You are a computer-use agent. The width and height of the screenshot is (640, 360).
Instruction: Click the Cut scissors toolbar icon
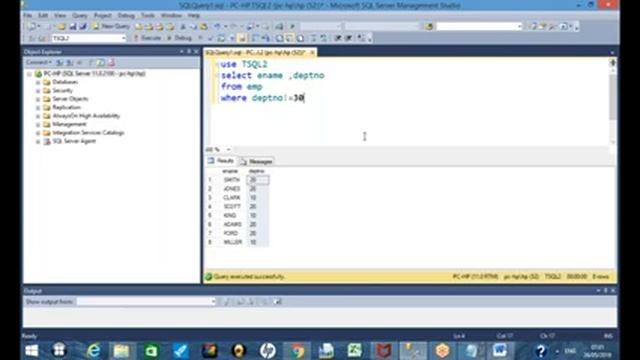(x=183, y=27)
